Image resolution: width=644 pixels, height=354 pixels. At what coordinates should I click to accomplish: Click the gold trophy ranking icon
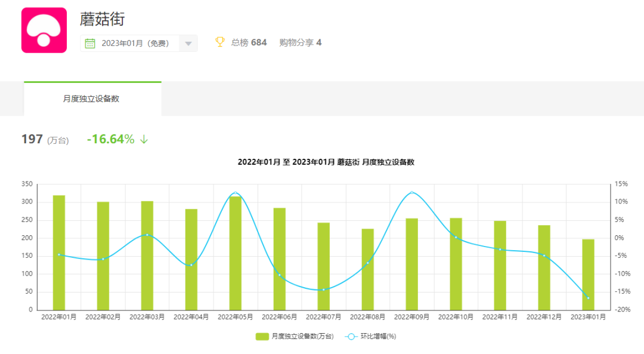220,42
